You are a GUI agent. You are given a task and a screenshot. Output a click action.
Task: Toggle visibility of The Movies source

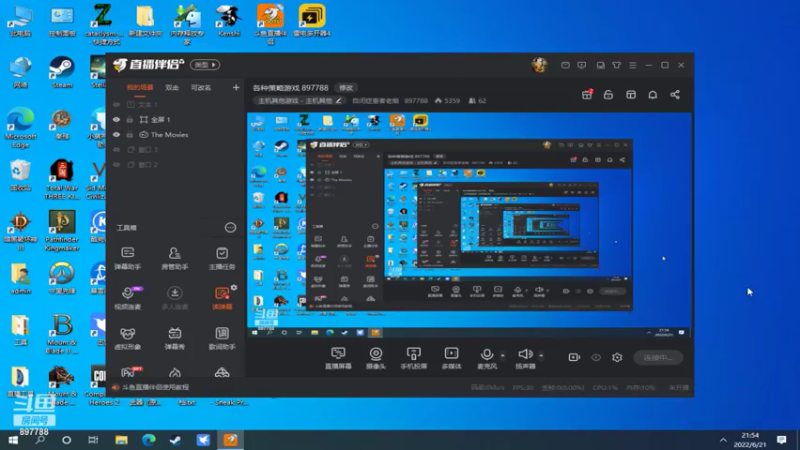116,135
